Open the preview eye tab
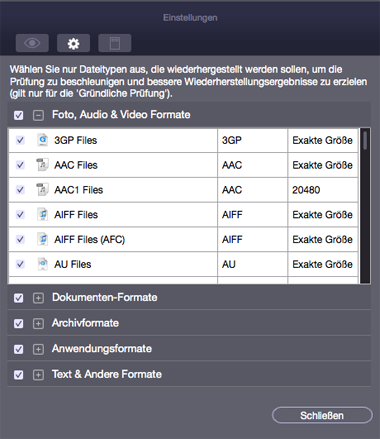This screenshot has width=380, height=439. pos(32,43)
